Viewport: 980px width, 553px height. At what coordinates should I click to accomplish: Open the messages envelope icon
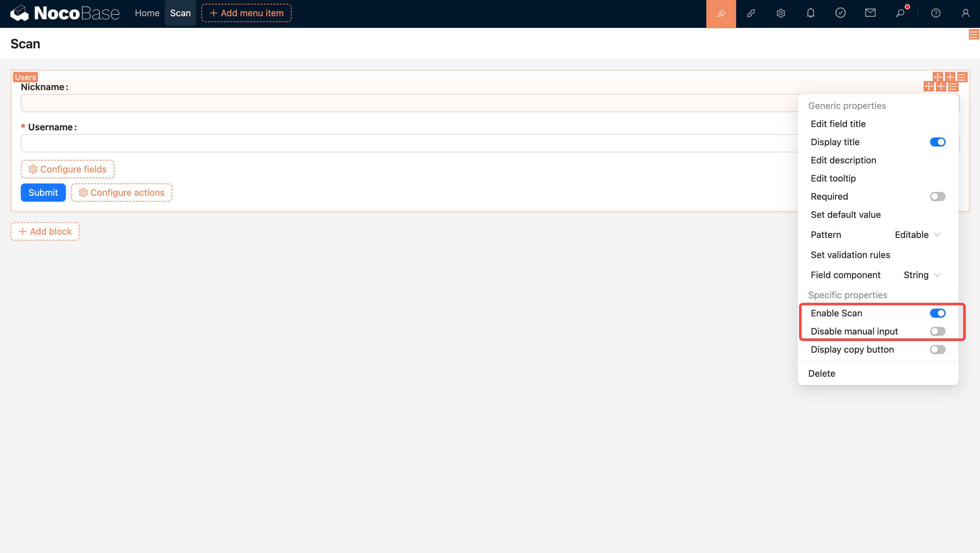870,13
